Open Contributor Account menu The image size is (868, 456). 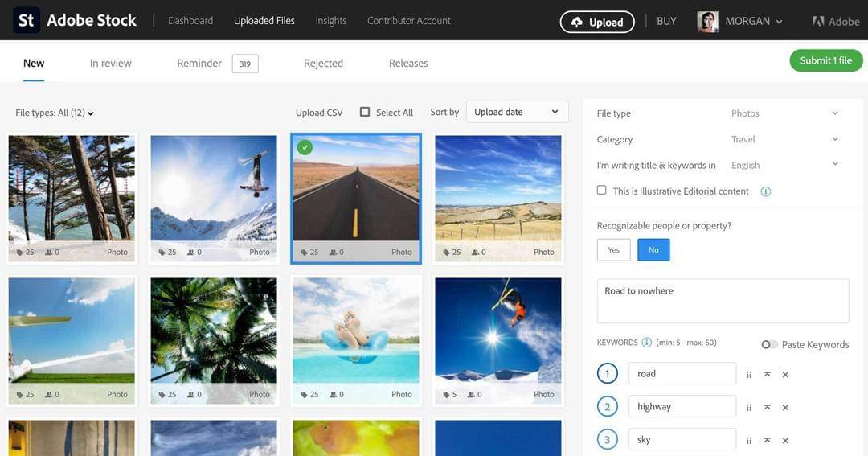tap(409, 20)
